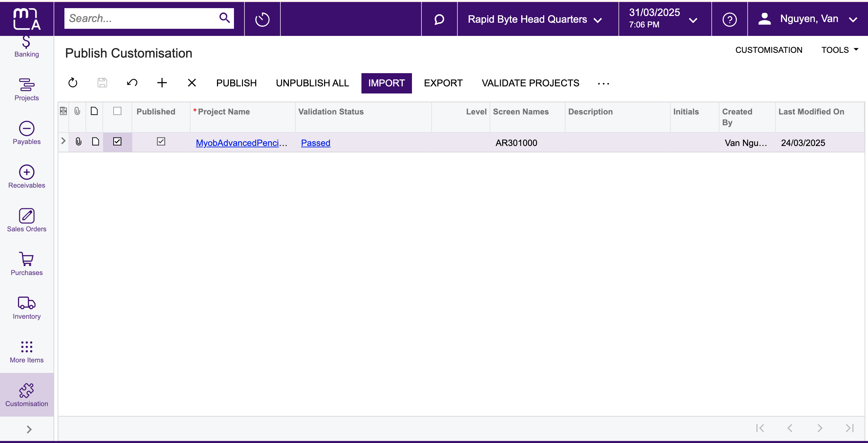Click the Save disk toolbar icon
The width and height of the screenshot is (868, 443).
102,83
